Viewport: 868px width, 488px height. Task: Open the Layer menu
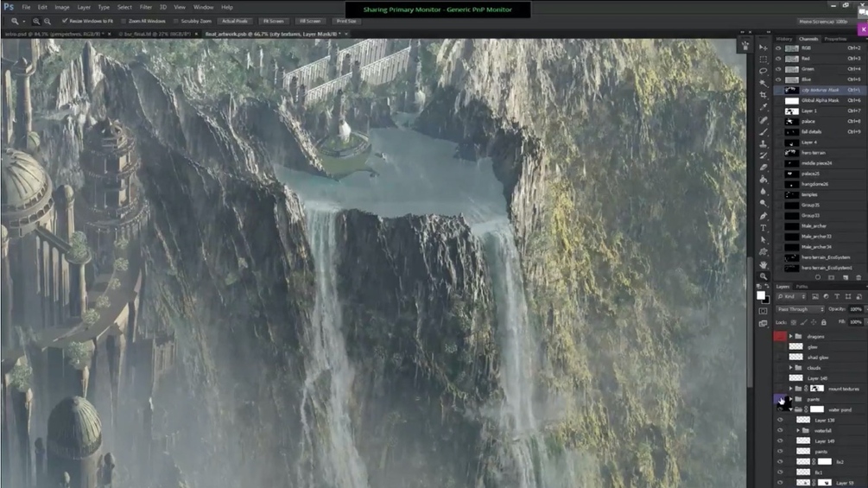click(84, 7)
